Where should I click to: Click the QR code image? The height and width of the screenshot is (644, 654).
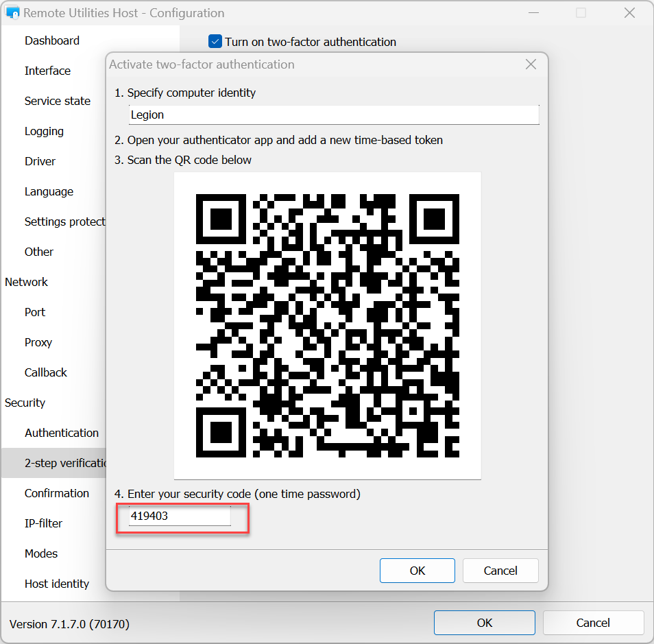coord(327,326)
